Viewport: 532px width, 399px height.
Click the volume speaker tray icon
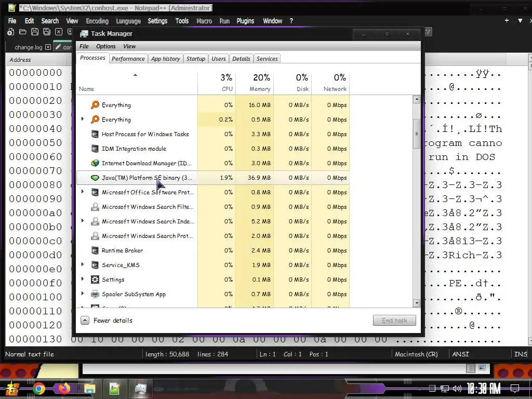point(457,389)
